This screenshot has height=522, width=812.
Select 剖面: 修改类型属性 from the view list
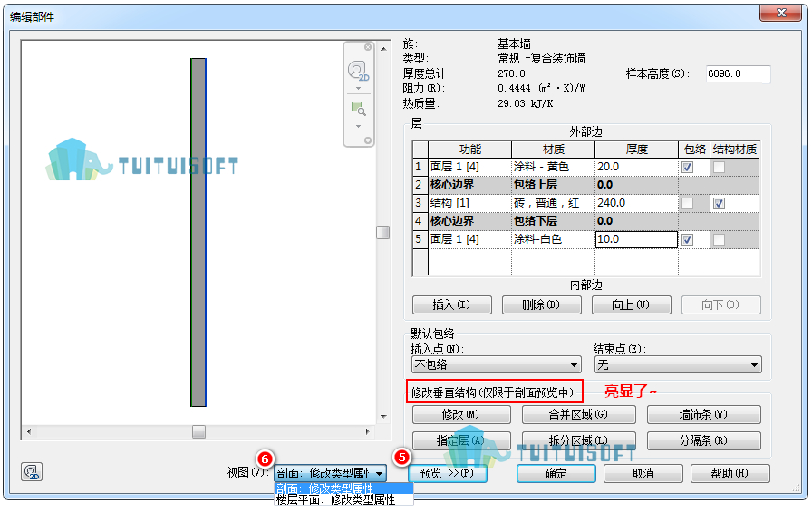click(x=343, y=488)
